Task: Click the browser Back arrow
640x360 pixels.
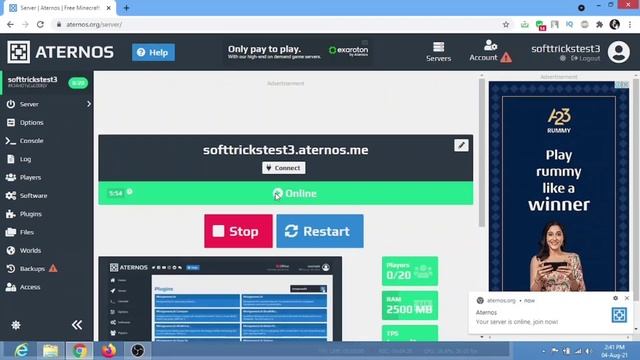Action: tap(10, 24)
